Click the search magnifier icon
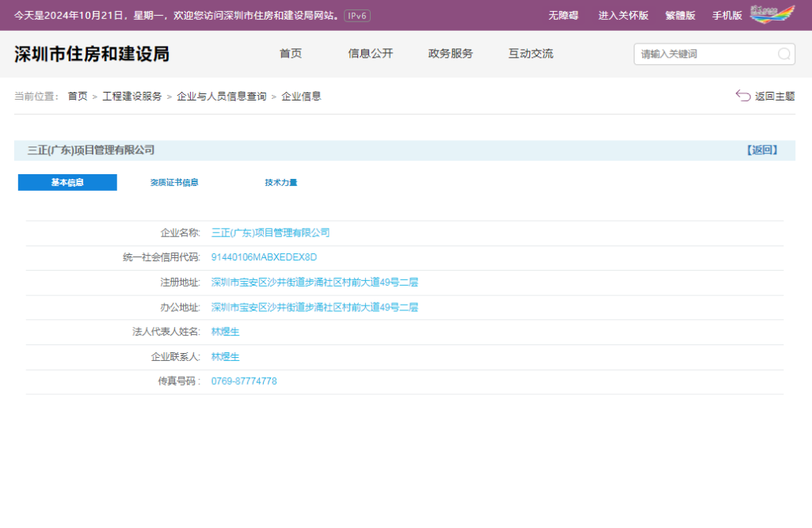The width and height of the screenshot is (812, 528). (x=783, y=54)
